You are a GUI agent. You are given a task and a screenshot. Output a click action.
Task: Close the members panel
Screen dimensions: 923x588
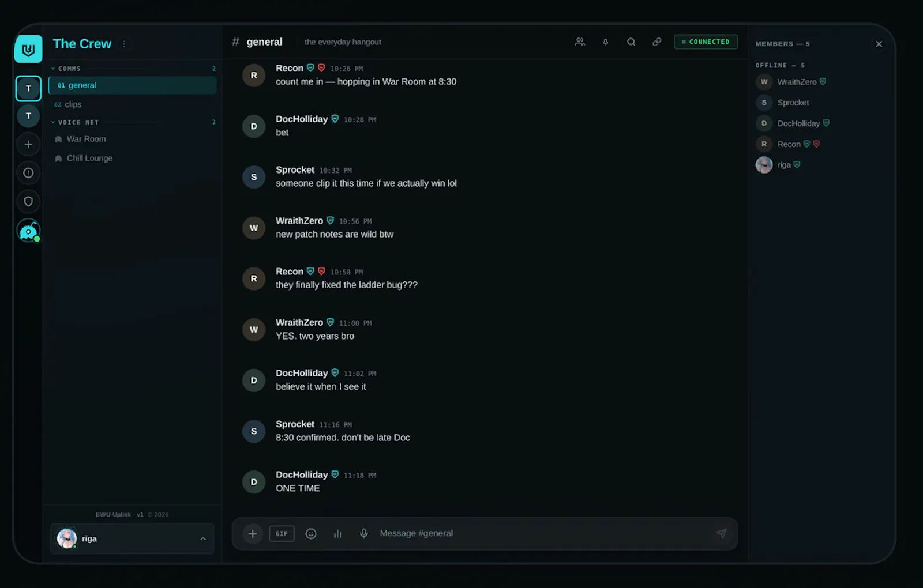(879, 44)
